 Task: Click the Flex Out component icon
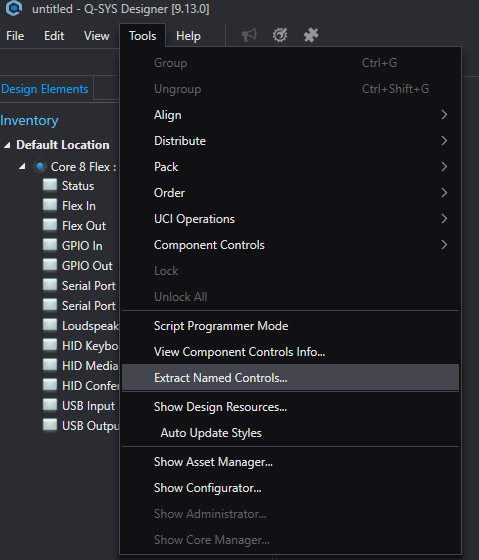tap(50, 225)
